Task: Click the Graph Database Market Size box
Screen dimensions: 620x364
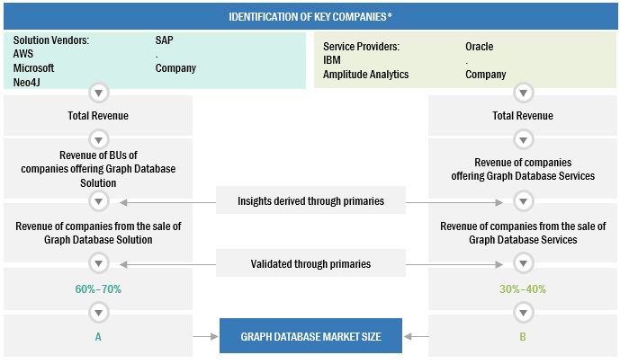Action: 310,337
